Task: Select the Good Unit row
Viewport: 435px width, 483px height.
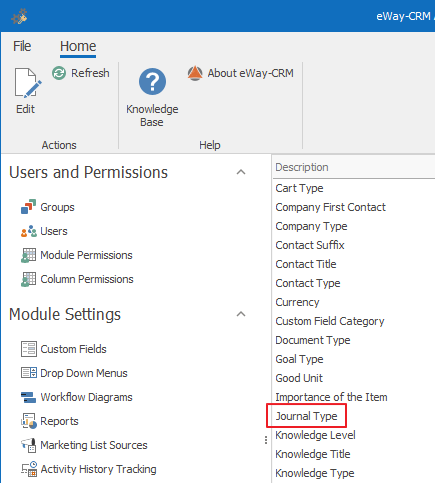Action: 353,378
